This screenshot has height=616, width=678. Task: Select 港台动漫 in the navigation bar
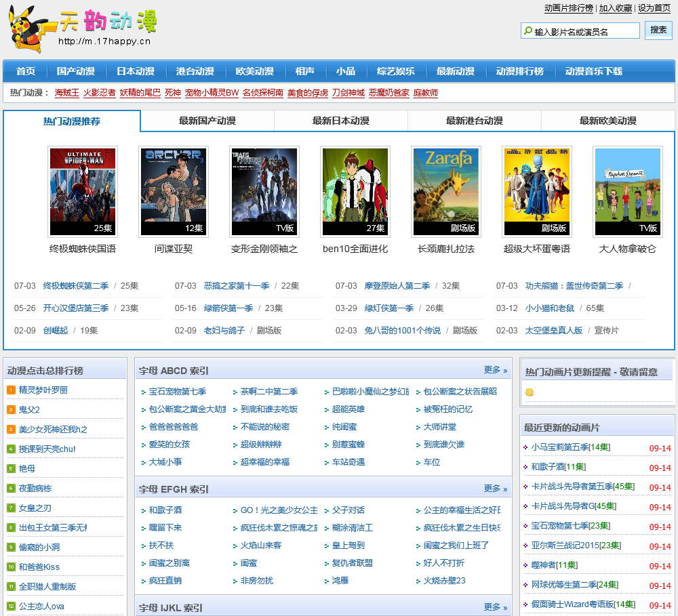click(195, 71)
